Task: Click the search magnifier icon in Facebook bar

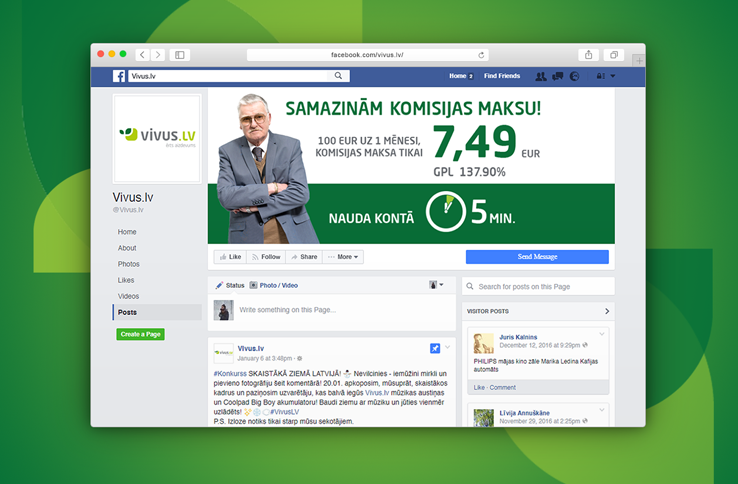Action: [339, 76]
